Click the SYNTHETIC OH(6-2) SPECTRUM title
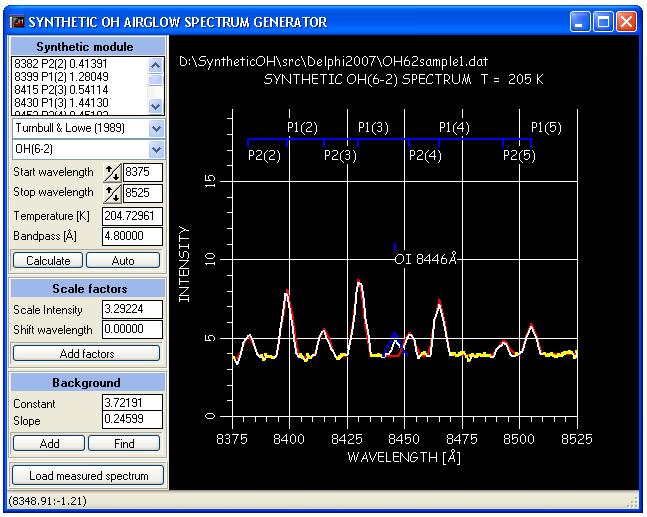 [403, 79]
